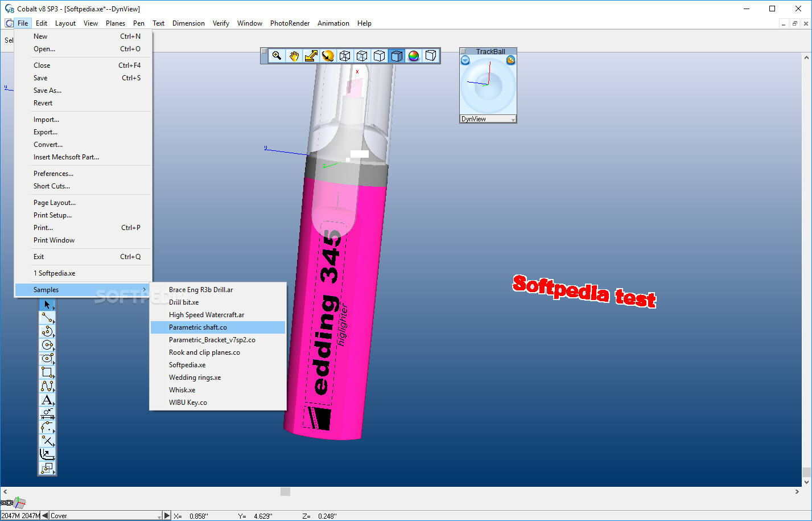Choose New from the File menu
Screen dimensions: 812x521
pyautogui.click(x=83, y=36)
